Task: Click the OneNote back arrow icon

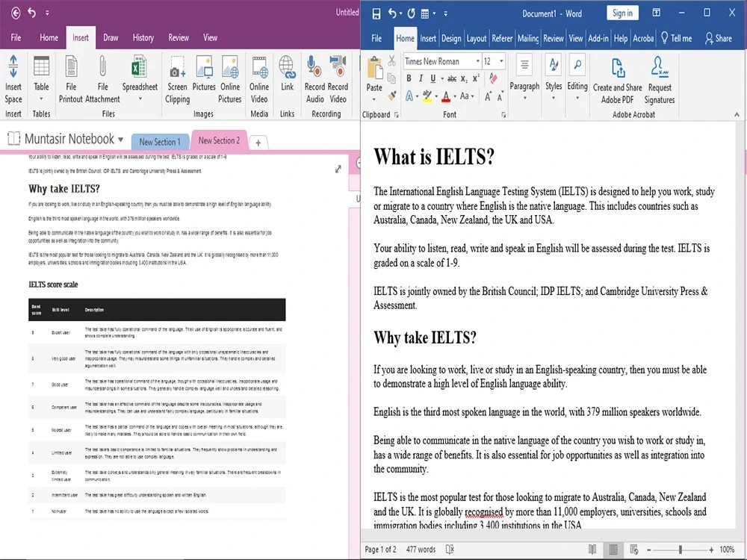Action: 15,13
